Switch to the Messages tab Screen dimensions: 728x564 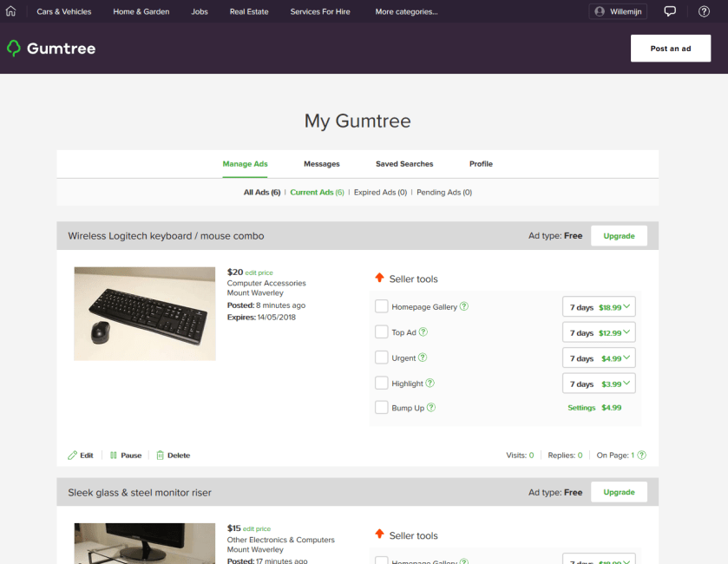pyautogui.click(x=321, y=164)
